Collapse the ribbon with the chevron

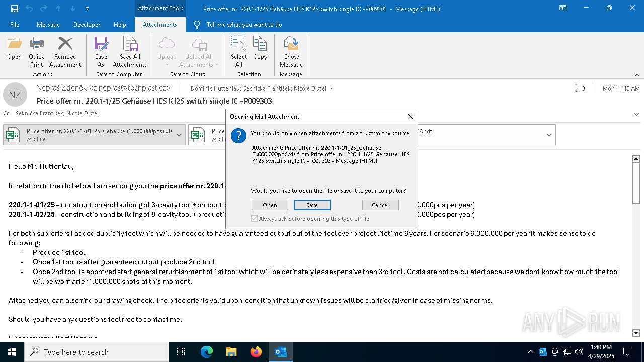tap(637, 75)
